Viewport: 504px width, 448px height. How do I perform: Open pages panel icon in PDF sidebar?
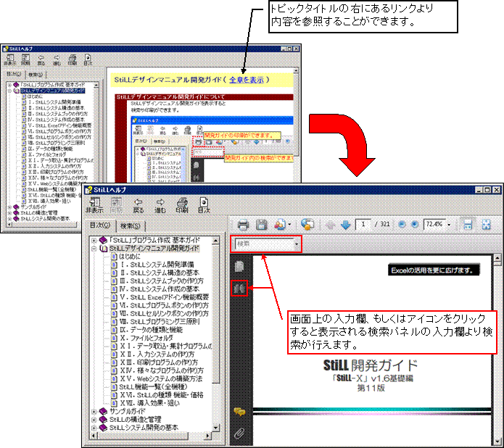[x=239, y=266]
